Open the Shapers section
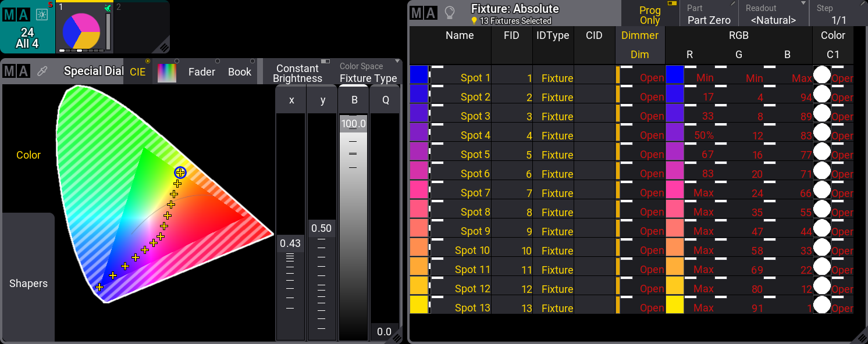 (28, 284)
